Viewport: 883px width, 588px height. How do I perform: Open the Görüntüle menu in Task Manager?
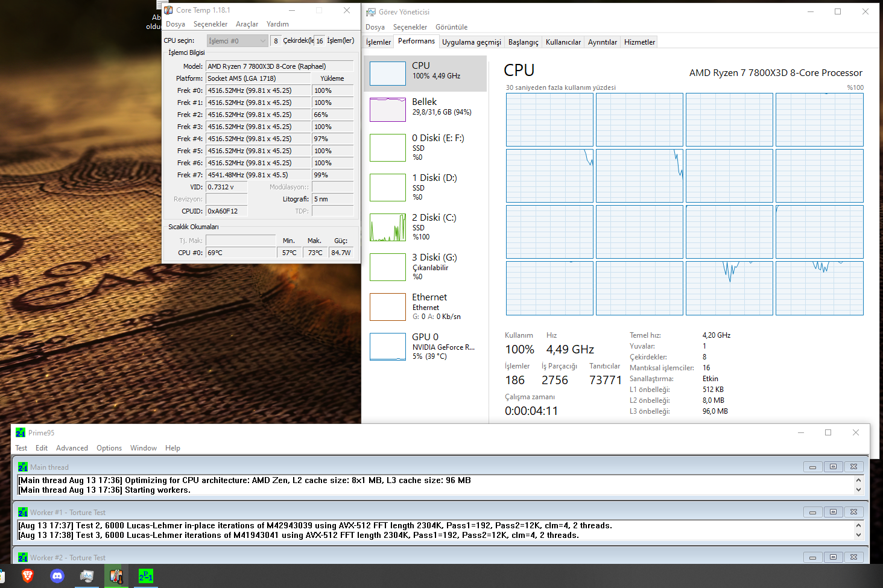[452, 27]
